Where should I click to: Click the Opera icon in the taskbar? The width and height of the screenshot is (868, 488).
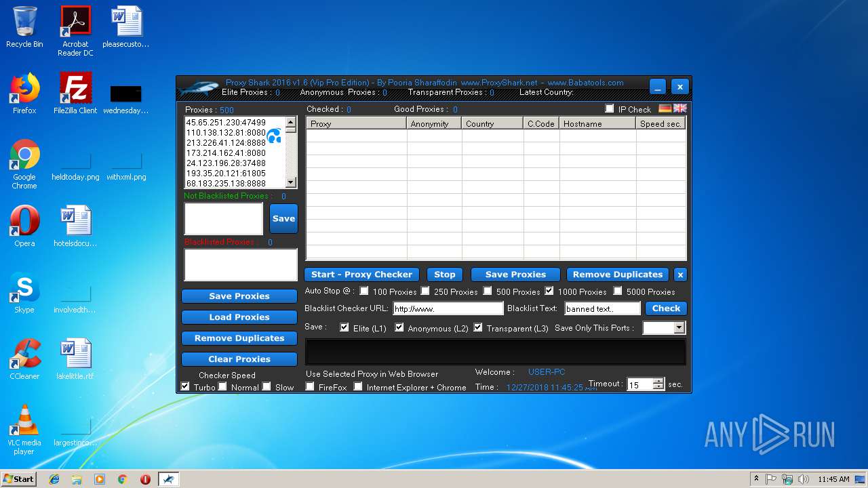(145, 479)
